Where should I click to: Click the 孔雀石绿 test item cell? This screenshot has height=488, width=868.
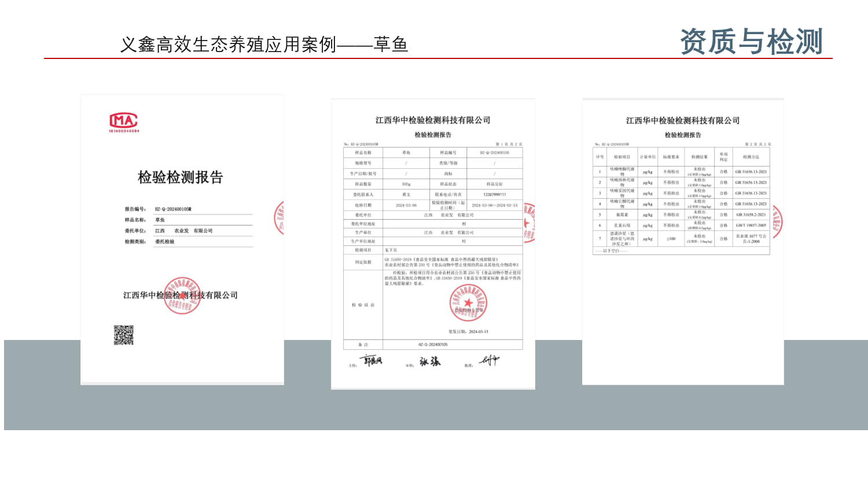tap(622, 225)
